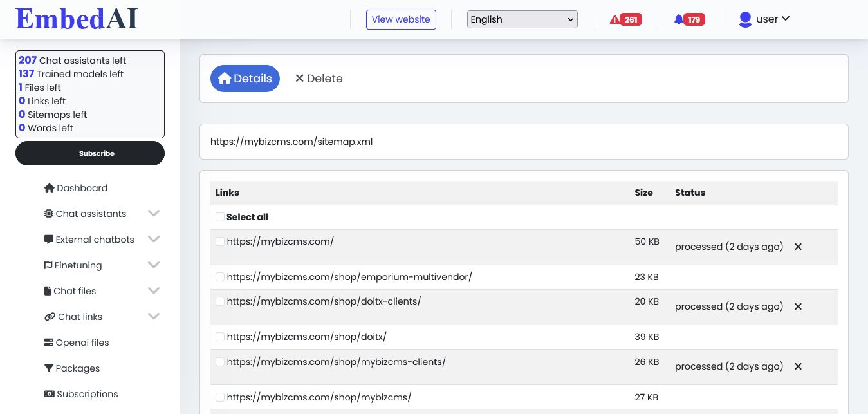This screenshot has width=868, height=414.
Task: Tick the checkbox for shop/doitx/ link
Action: click(x=220, y=337)
